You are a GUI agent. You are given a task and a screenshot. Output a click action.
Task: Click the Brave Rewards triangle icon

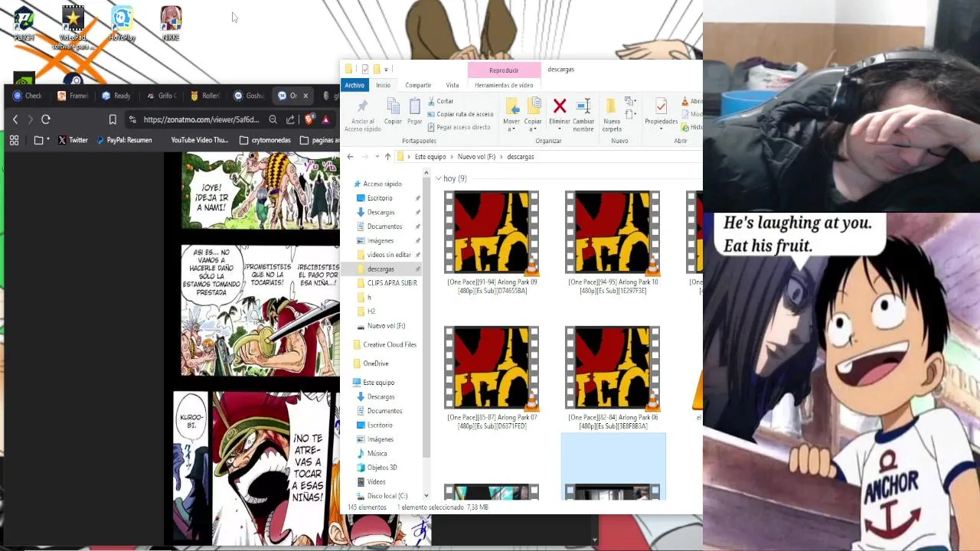point(326,119)
